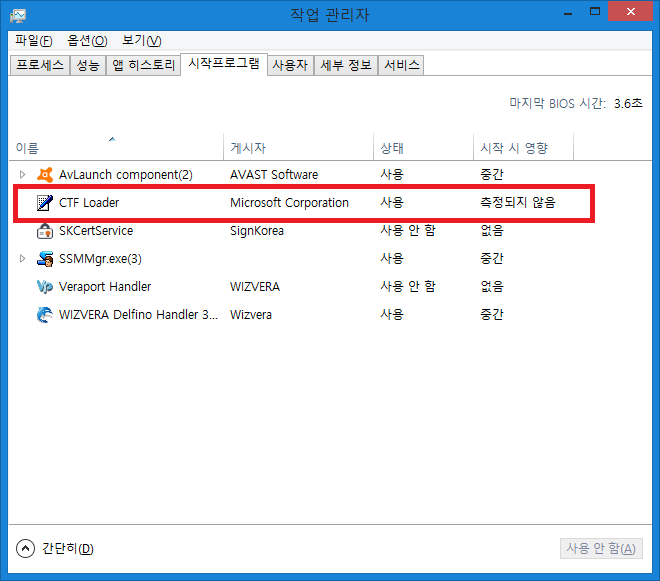Screen dimensions: 660x581
Task: Minimize the 작업 관리자 window
Action: 568,13
